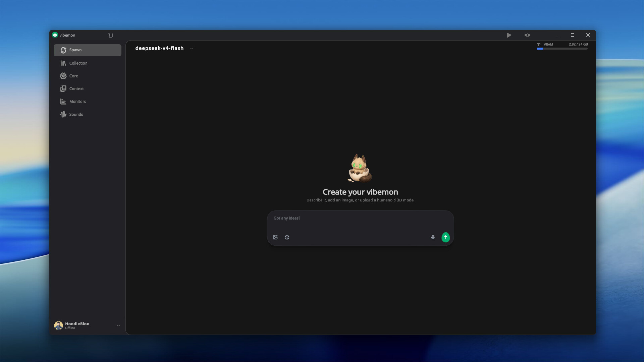
Task: Click the HoodleBlox profile avatar
Action: (x=59, y=325)
